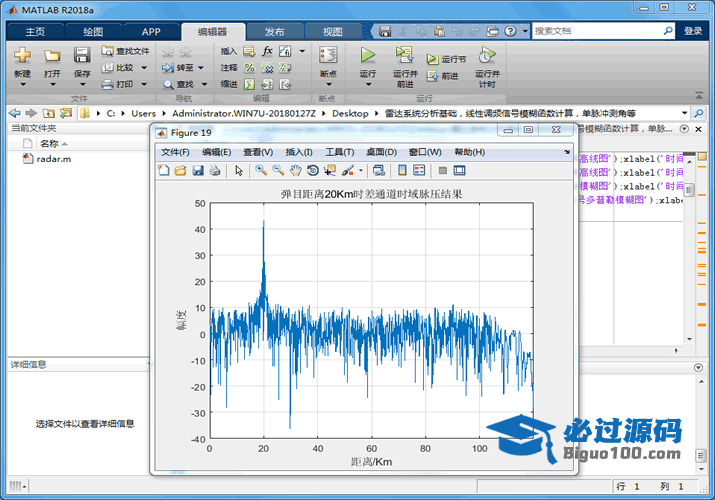Toggle Insert Legend in Figure toolbar
This screenshot has height=500, width=715.
pyautogui.click(x=419, y=171)
